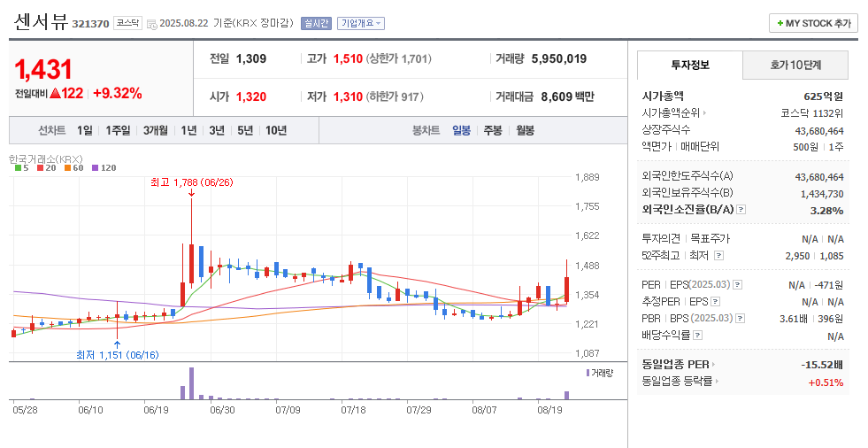The image size is (868, 448).
Task: Click the 최고 1,788 (06/26) chart label
Action: (192, 182)
